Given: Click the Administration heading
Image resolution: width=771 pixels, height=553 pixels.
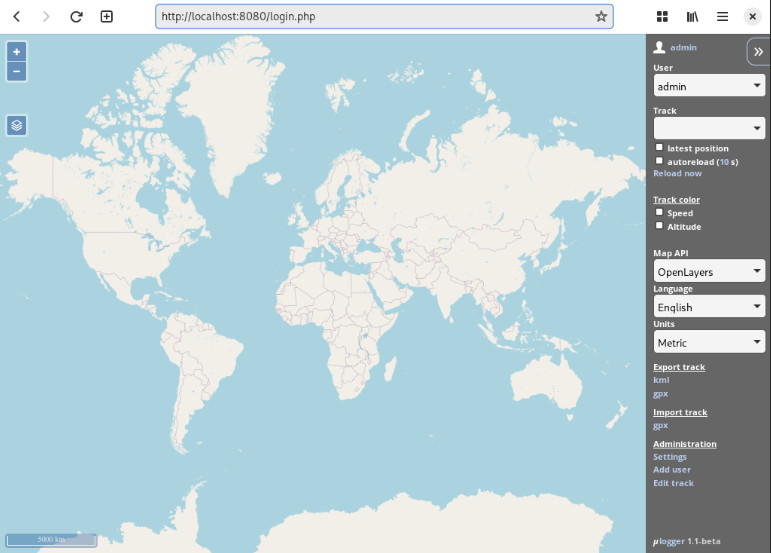Looking at the screenshot, I should click(684, 444).
